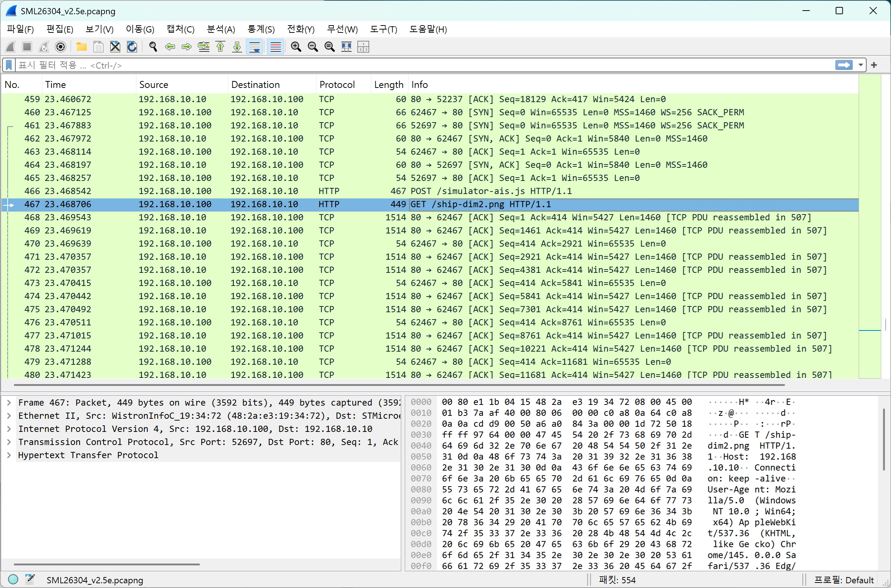The image size is (891, 588).
Task: Jump to the first packet
Action: pos(220,47)
